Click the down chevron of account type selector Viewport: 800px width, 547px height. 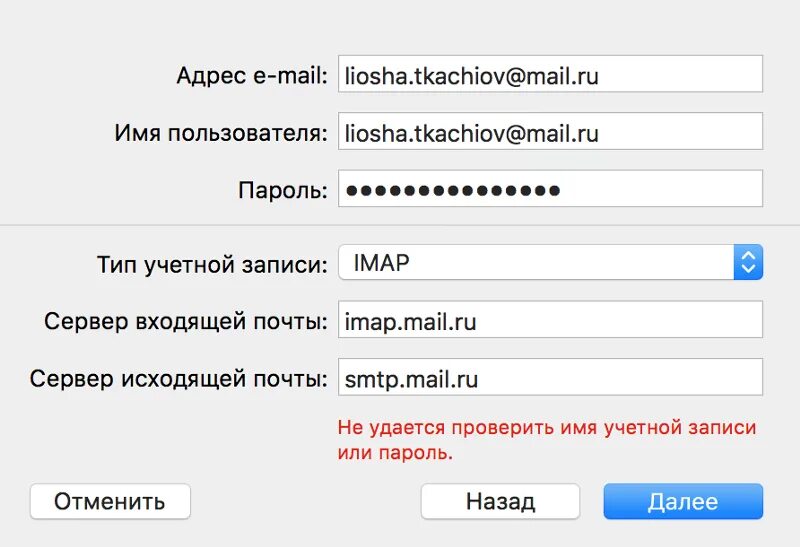tap(748, 268)
